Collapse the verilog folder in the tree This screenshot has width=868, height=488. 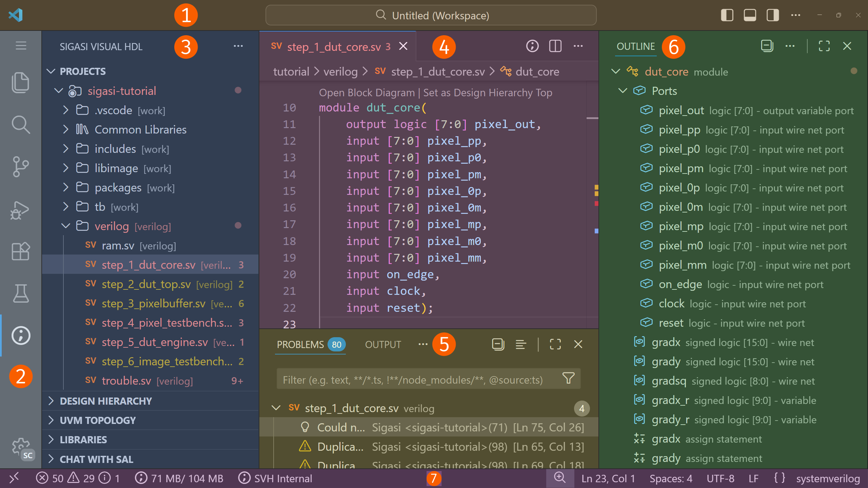(65, 226)
